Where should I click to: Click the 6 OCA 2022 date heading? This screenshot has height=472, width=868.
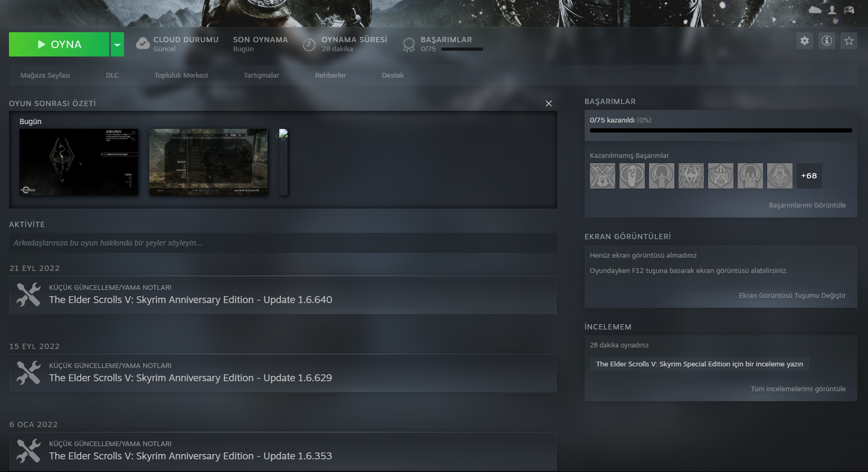pos(33,424)
